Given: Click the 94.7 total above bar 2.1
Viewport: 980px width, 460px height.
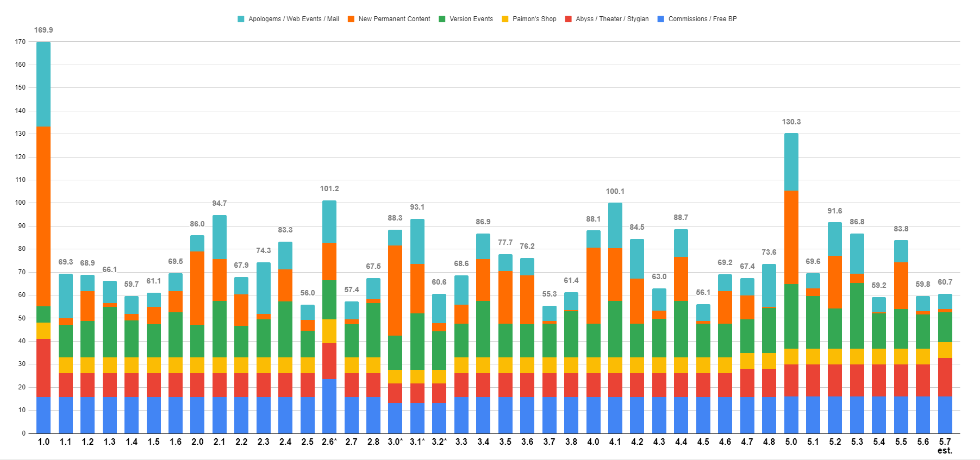Looking at the screenshot, I should [220, 204].
